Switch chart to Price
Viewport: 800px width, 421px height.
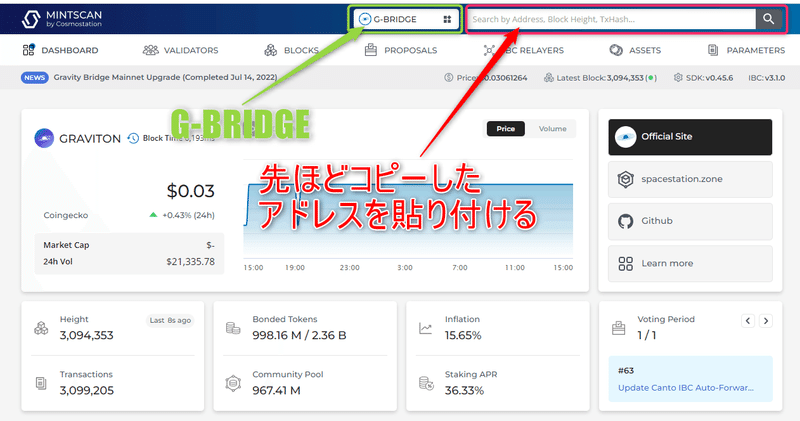pyautogui.click(x=506, y=129)
